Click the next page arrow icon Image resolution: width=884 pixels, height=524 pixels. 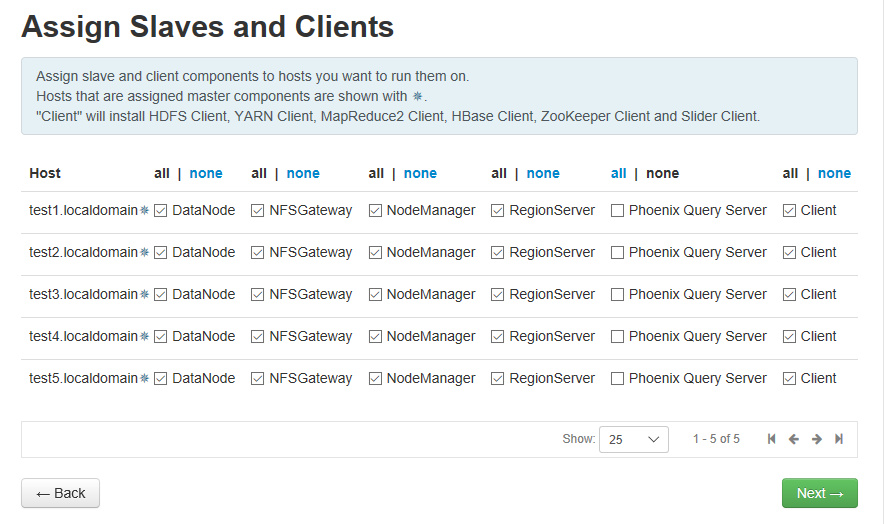point(817,439)
